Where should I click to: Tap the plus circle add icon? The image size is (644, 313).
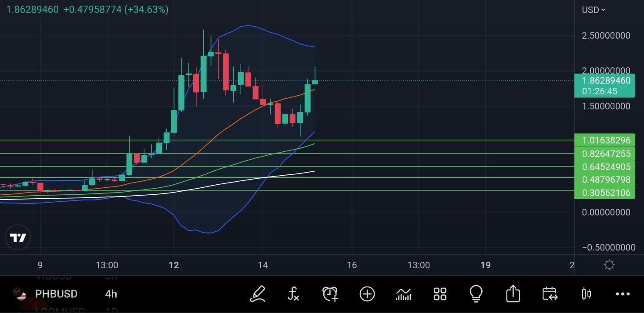[367, 294]
